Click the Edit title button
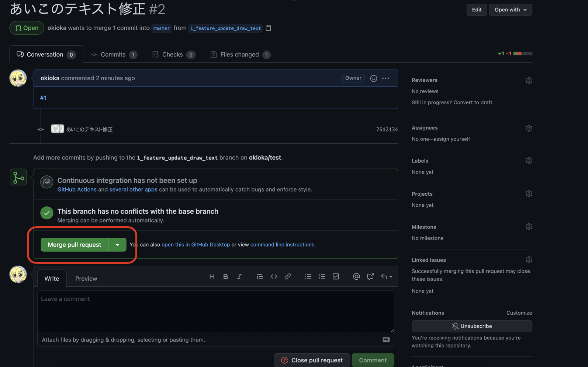 tap(477, 10)
